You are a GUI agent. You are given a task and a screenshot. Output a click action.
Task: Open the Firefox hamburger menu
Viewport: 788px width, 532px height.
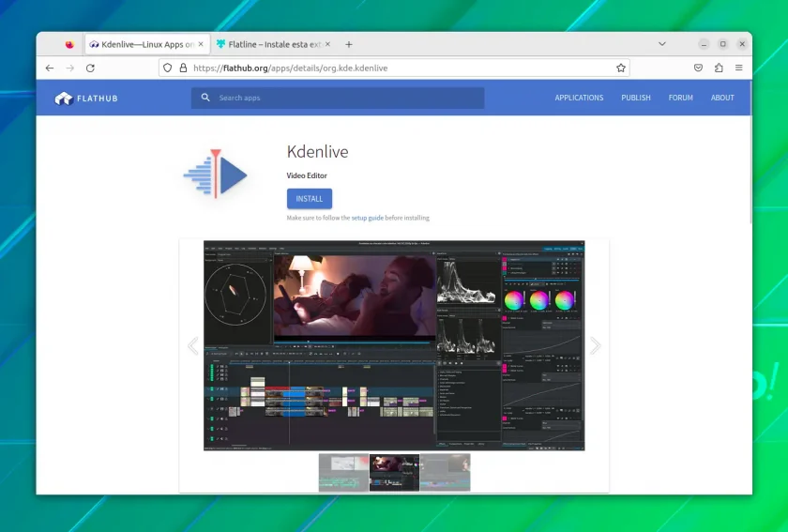click(x=739, y=68)
